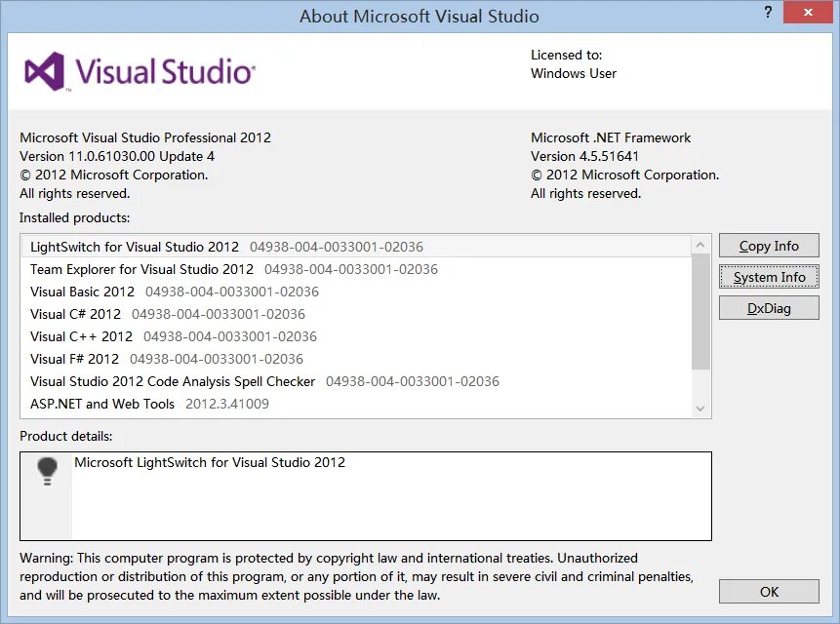Click the Product details label
The image size is (840, 624).
click(66, 436)
